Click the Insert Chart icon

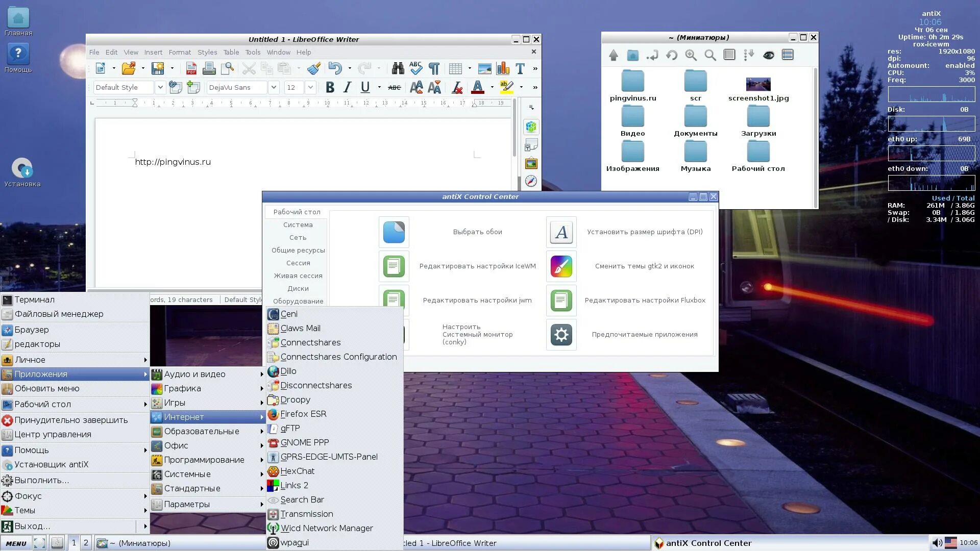(503, 68)
